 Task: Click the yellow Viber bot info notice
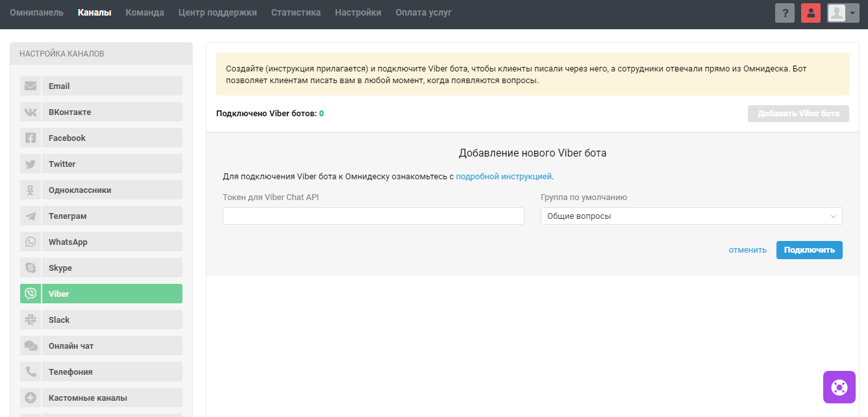click(x=532, y=74)
